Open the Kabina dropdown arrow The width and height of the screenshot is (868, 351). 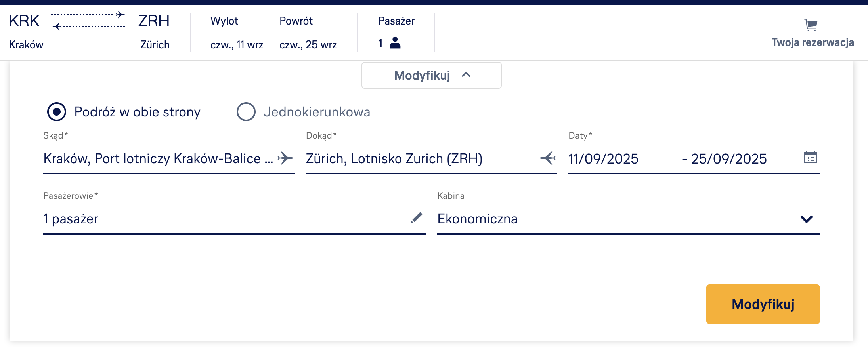(x=806, y=219)
